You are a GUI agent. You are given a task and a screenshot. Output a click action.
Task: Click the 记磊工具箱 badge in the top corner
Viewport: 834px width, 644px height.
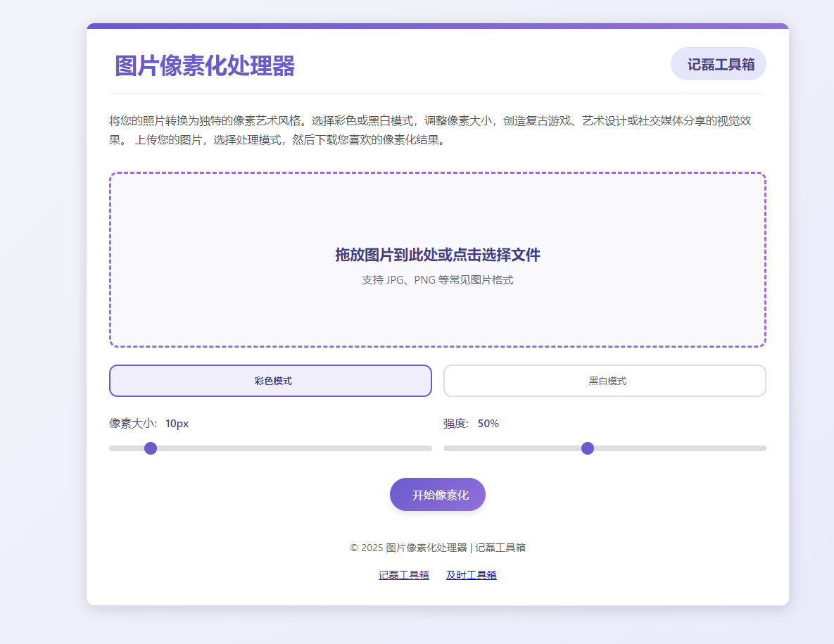coord(718,63)
